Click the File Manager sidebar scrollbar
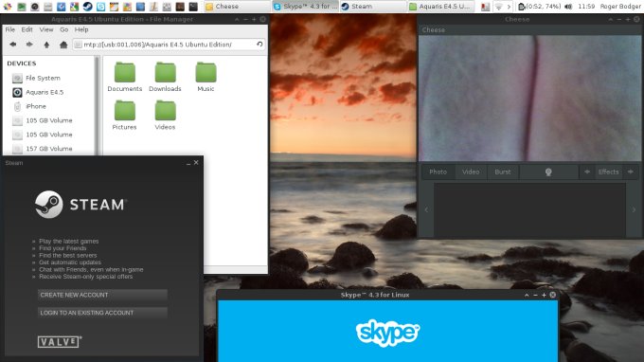 (x=97, y=106)
